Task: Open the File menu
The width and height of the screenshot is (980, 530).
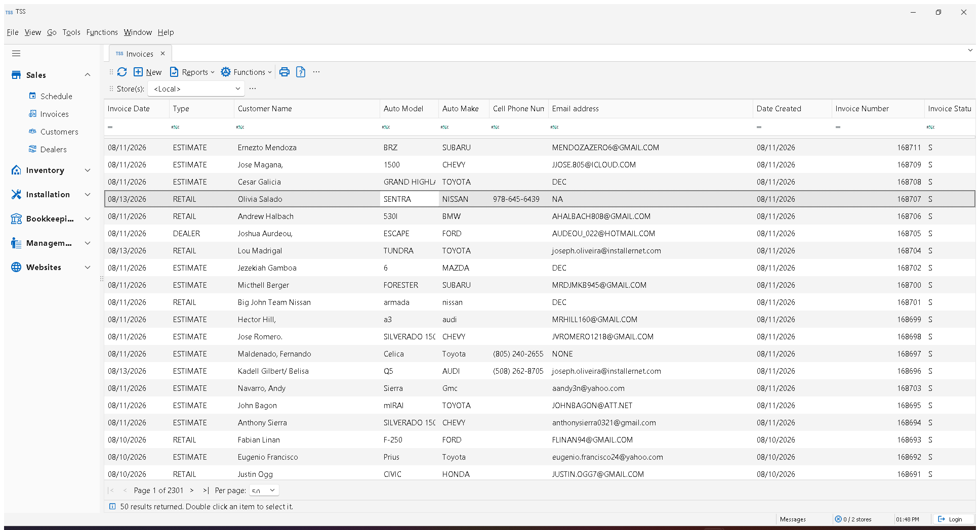Action: click(13, 32)
